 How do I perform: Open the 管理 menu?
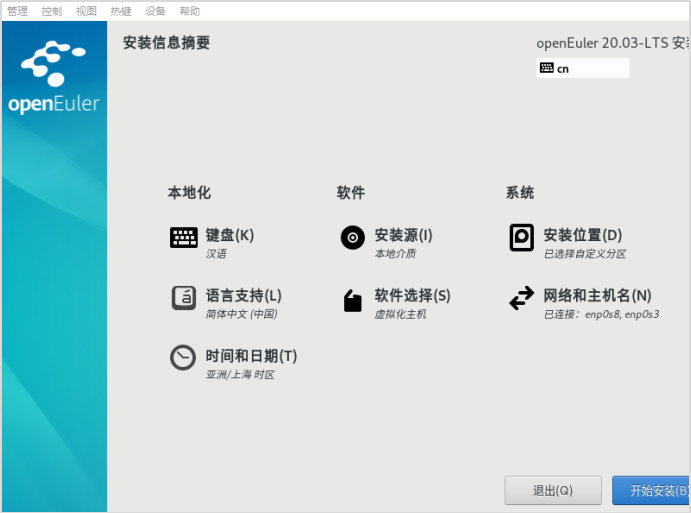(x=18, y=11)
